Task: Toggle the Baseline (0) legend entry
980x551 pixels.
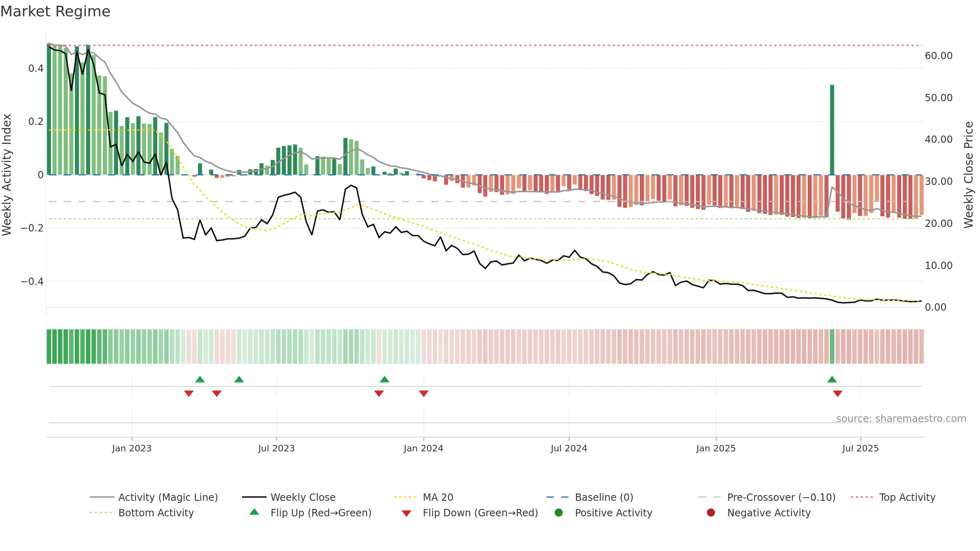Action: (x=590, y=497)
